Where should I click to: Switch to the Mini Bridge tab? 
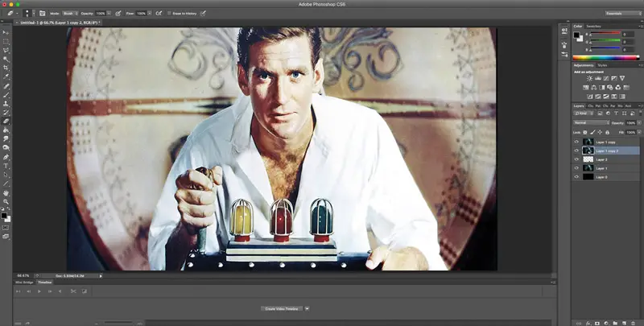point(24,283)
